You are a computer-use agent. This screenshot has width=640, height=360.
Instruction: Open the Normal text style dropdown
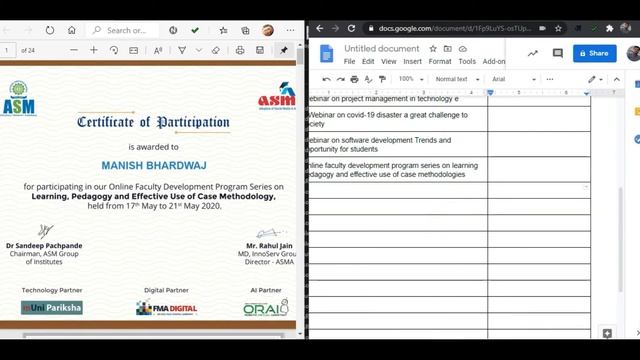(458, 79)
